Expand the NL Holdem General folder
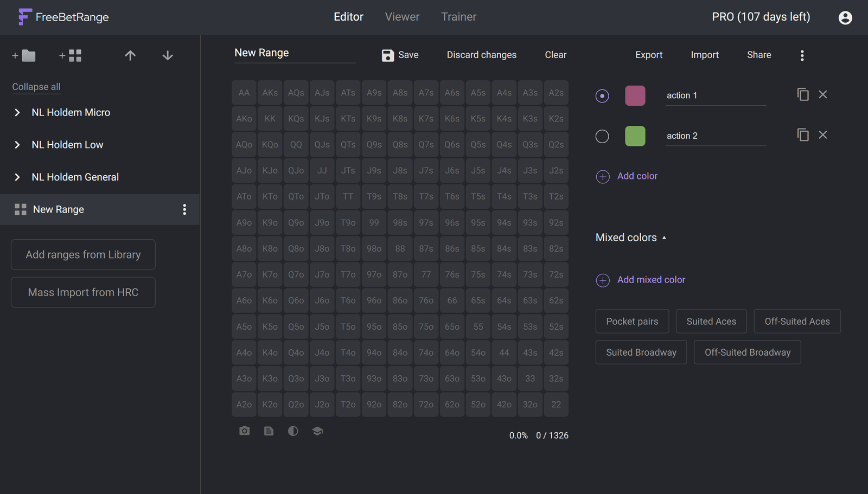This screenshot has width=868, height=494. [x=17, y=177]
